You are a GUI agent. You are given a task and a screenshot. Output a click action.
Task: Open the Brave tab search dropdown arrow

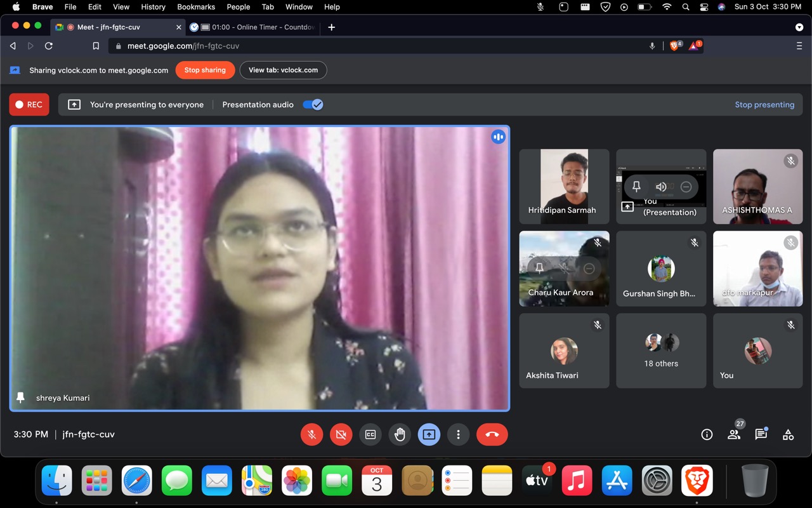coord(799,27)
